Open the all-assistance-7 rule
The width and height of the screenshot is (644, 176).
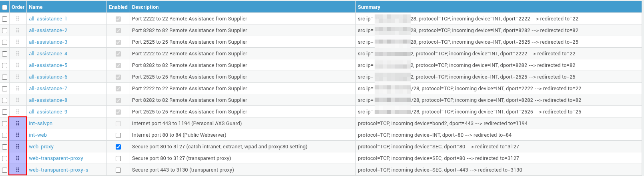[48, 89]
